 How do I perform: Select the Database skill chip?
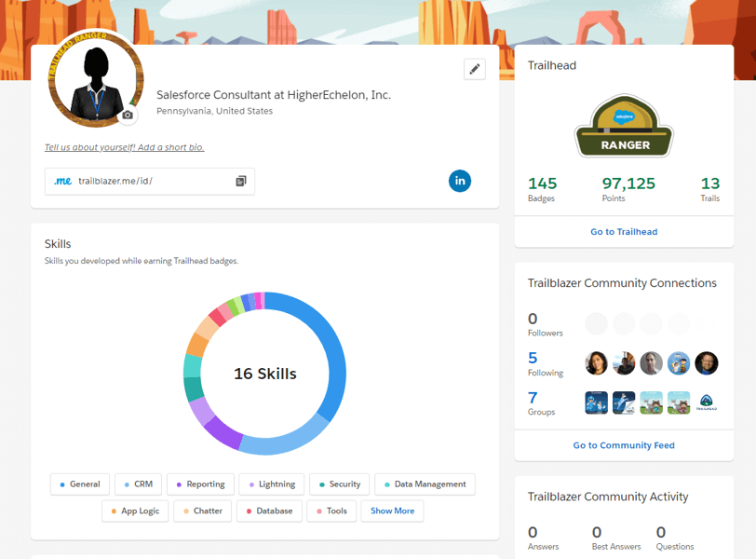tap(269, 511)
